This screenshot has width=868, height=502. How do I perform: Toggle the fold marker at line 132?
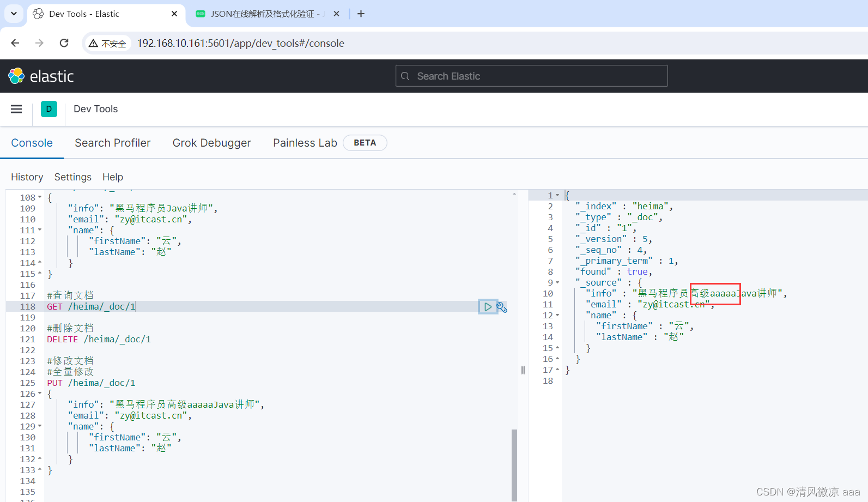[40, 459]
